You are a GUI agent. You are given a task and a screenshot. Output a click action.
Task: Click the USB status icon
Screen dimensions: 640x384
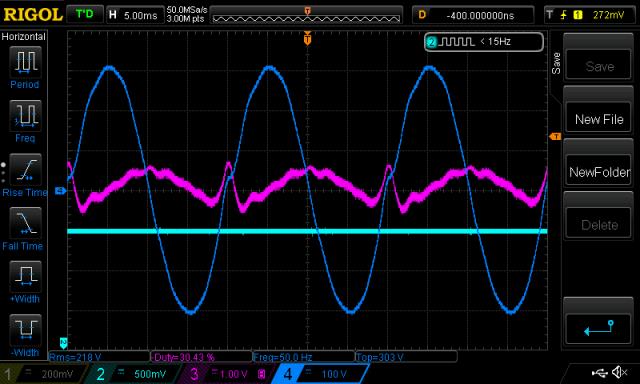599,372
